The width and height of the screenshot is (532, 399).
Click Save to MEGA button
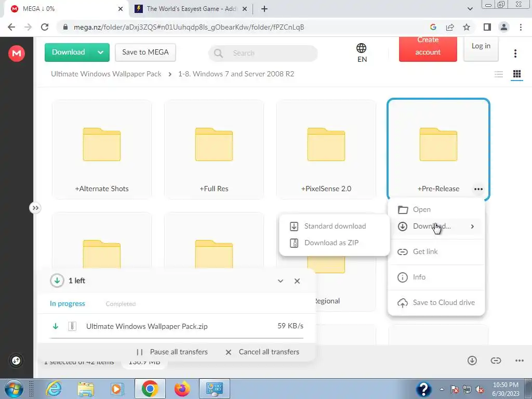pyautogui.click(x=145, y=52)
